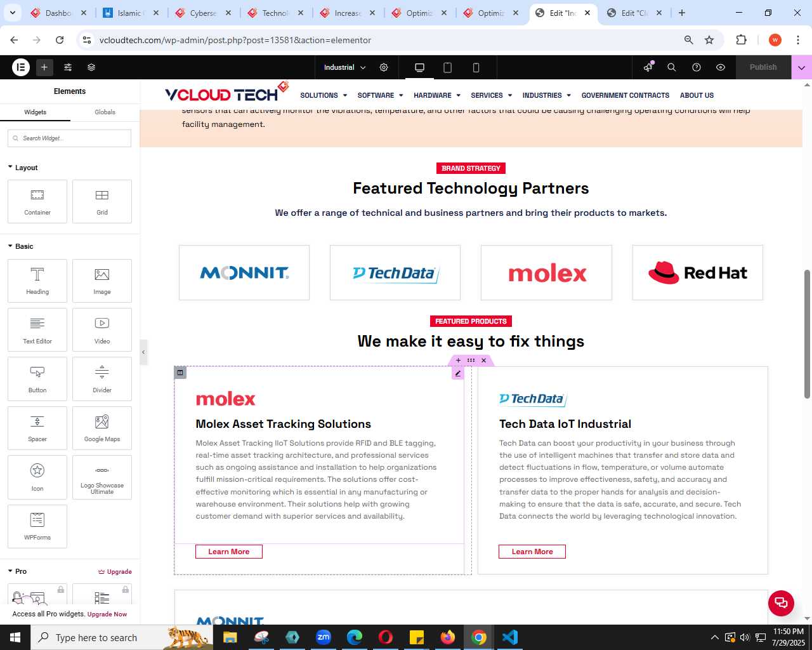Collapse the Layout section
The width and height of the screenshot is (812, 650).
[23, 168]
